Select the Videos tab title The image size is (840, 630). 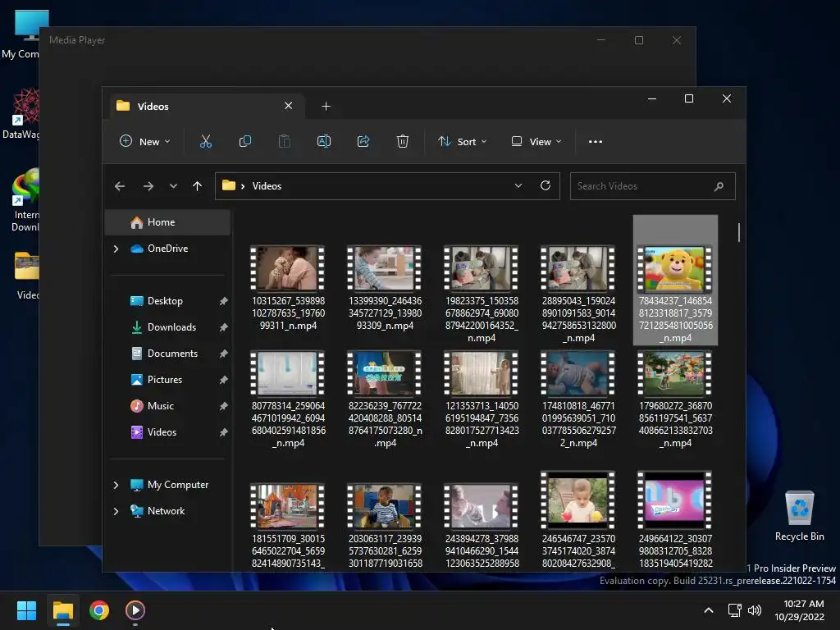tap(153, 106)
